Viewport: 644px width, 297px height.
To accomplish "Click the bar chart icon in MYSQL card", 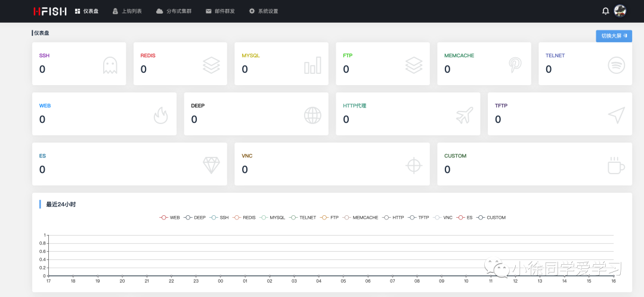I will [312, 66].
